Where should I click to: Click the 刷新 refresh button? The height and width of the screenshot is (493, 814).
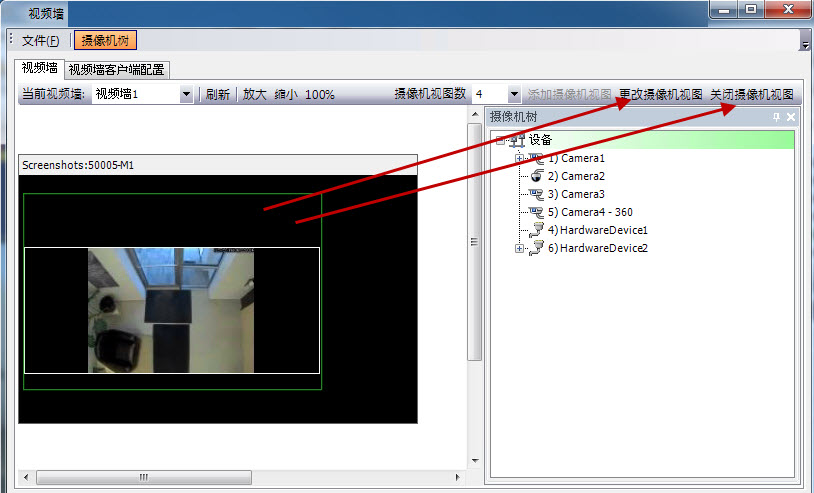tap(217, 94)
